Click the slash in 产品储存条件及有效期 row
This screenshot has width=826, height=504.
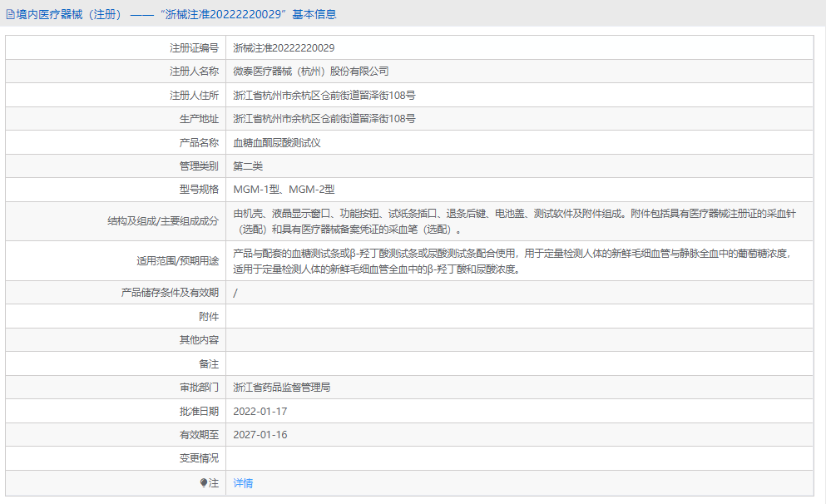[x=235, y=292]
